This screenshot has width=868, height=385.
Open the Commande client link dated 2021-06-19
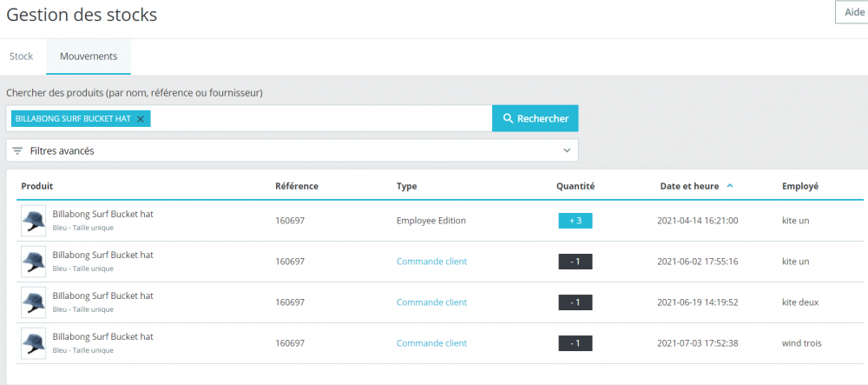431,302
